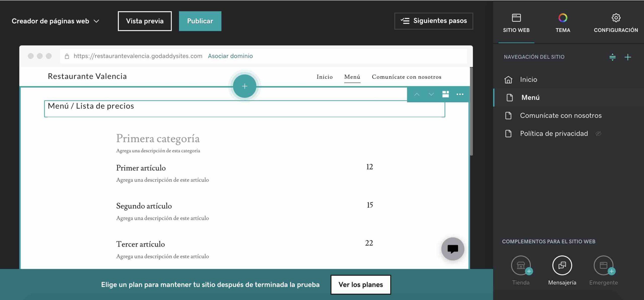Change the section layout via the grid icon
Viewport: 644px width, 300px height.
click(445, 94)
